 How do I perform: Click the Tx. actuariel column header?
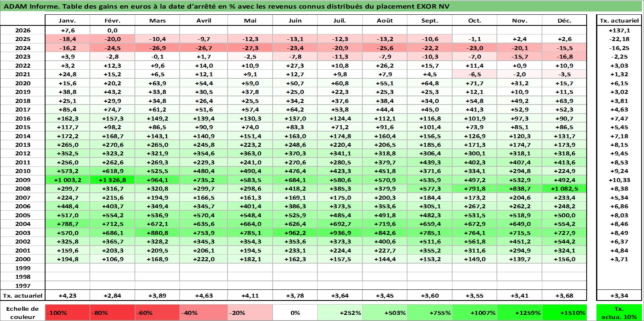click(x=619, y=20)
